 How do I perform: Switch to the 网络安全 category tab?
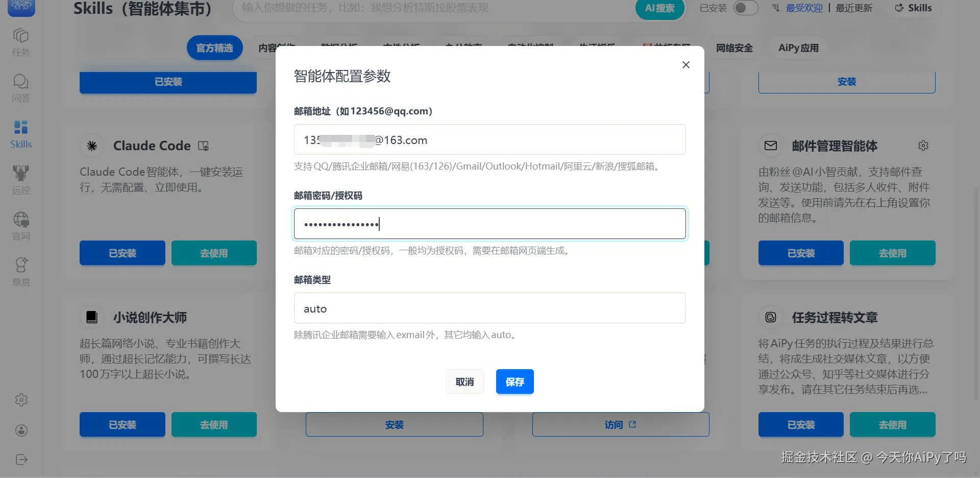(x=734, y=48)
